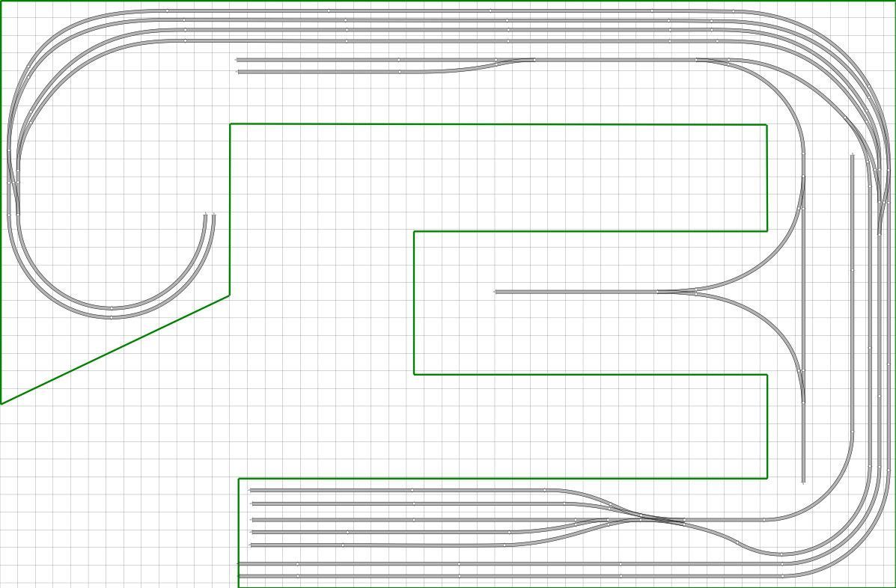The height and width of the screenshot is (588, 896).
Task: Click the top end of the long vertical spur
Action: point(852,156)
